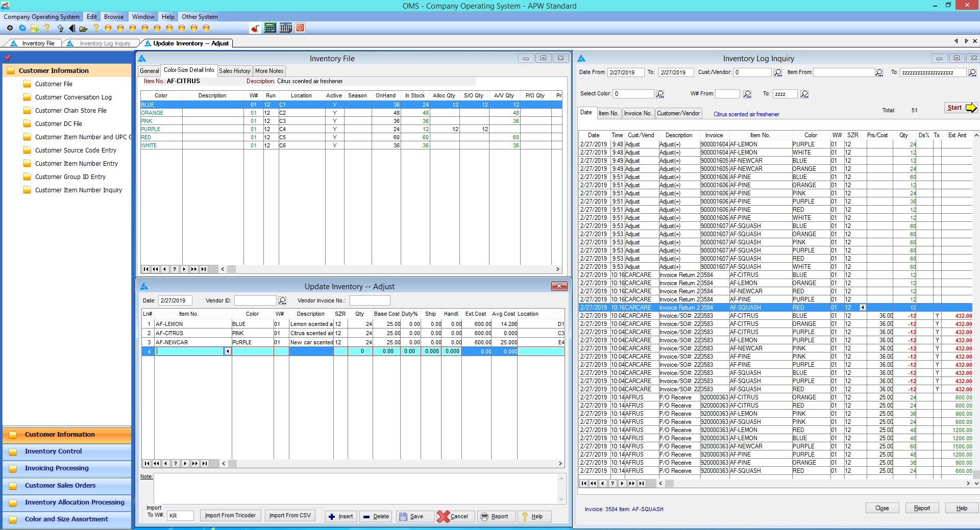Switch to the Sales History tab
Image resolution: width=980 pixels, height=530 pixels.
235,71
